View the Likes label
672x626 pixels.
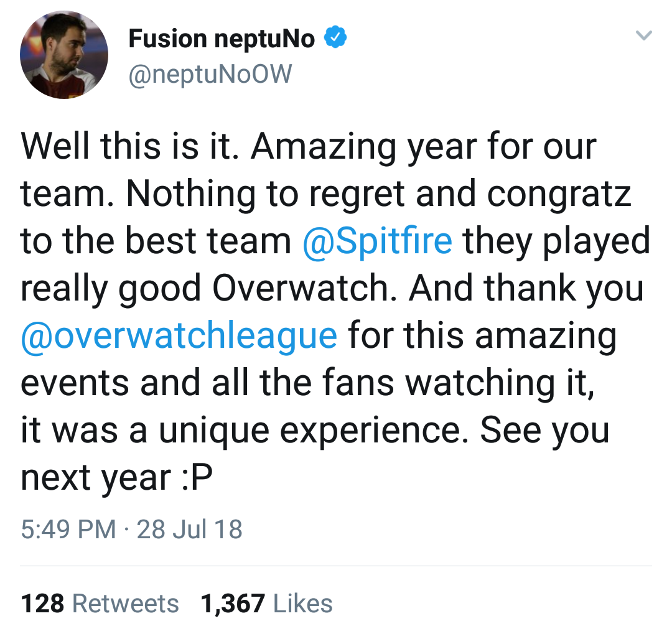pos(303,603)
